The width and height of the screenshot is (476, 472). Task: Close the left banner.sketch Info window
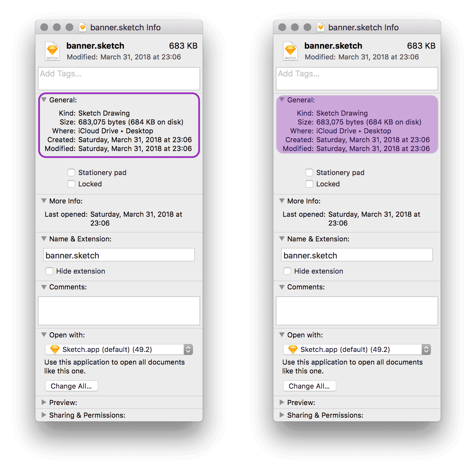click(x=44, y=27)
